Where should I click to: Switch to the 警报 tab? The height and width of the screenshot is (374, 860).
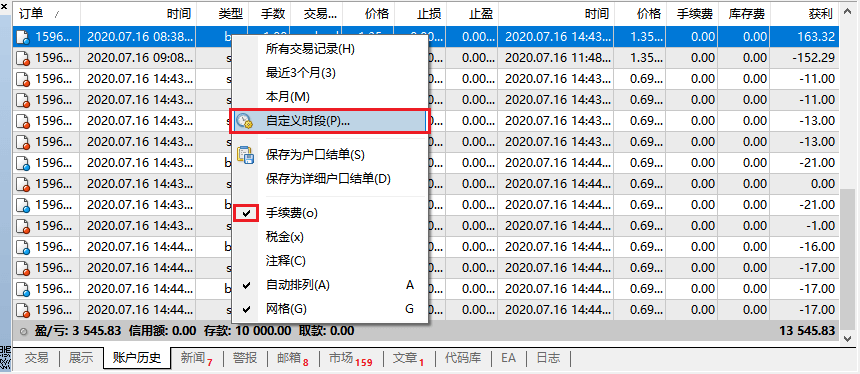pyautogui.click(x=245, y=359)
